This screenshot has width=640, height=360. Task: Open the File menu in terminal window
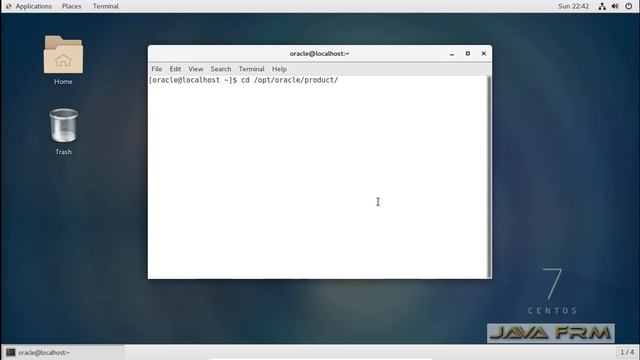tap(157, 69)
